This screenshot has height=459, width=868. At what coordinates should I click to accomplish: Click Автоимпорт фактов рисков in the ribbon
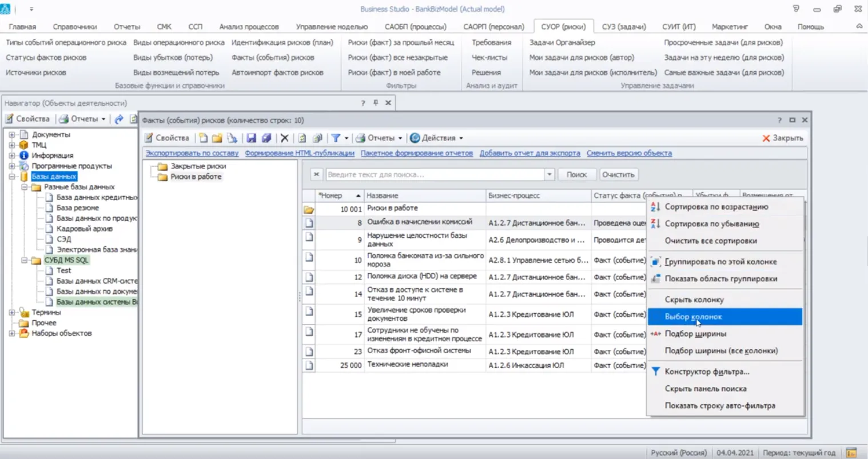(x=277, y=73)
